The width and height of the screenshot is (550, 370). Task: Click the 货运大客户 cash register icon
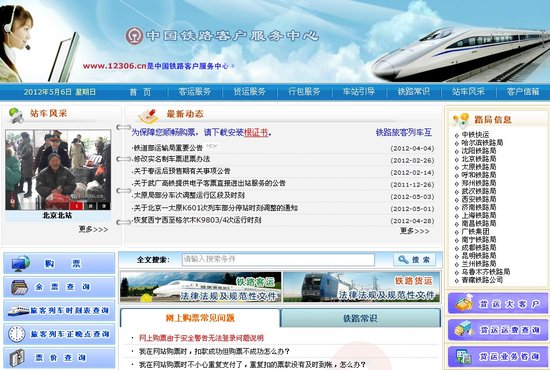click(x=464, y=303)
